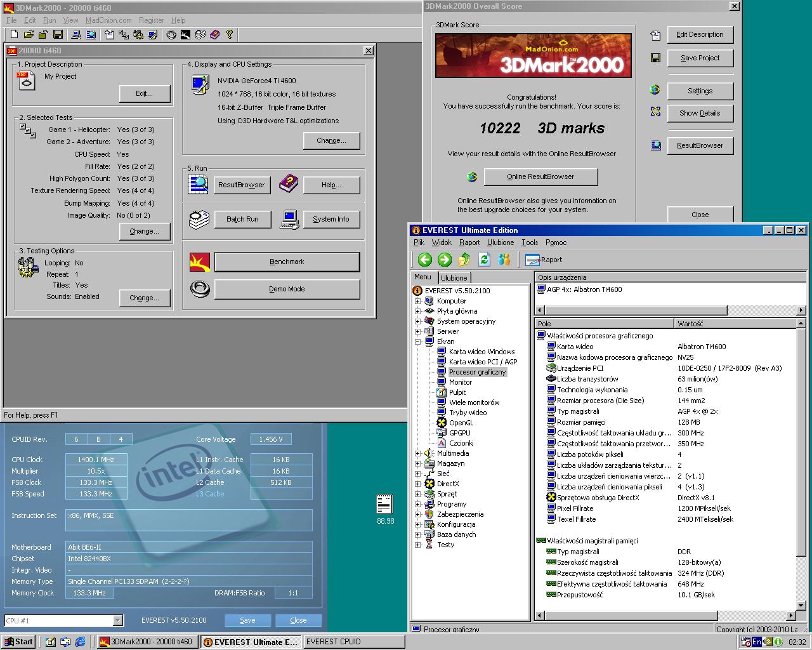812x650 pixels.
Task: Click Show Details in score window
Action: tap(700, 113)
